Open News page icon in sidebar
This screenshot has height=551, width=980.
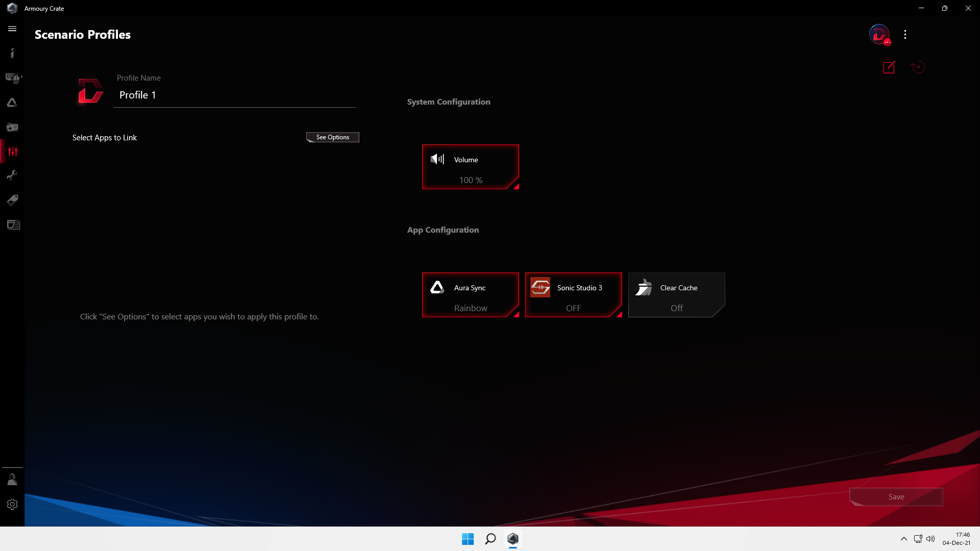pyautogui.click(x=12, y=224)
